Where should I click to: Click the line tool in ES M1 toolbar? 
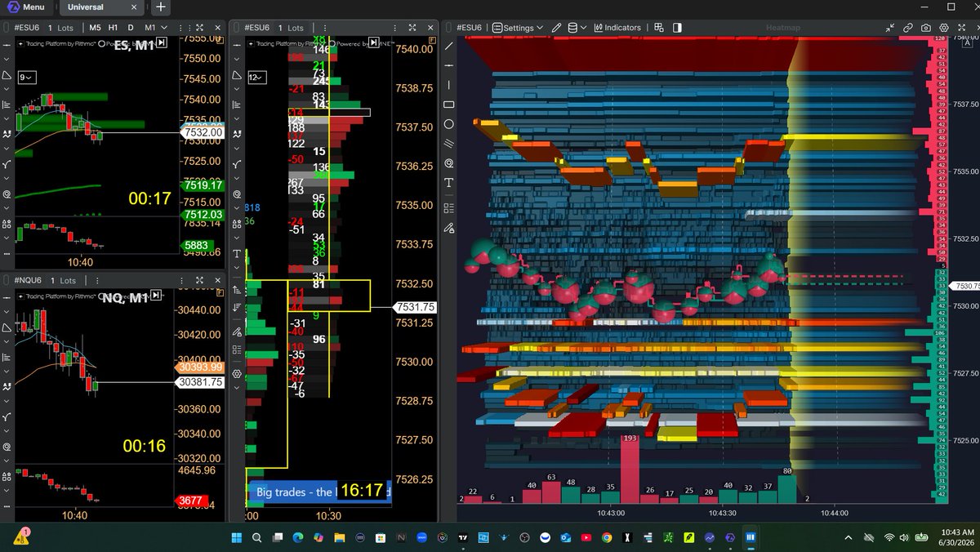tap(7, 45)
